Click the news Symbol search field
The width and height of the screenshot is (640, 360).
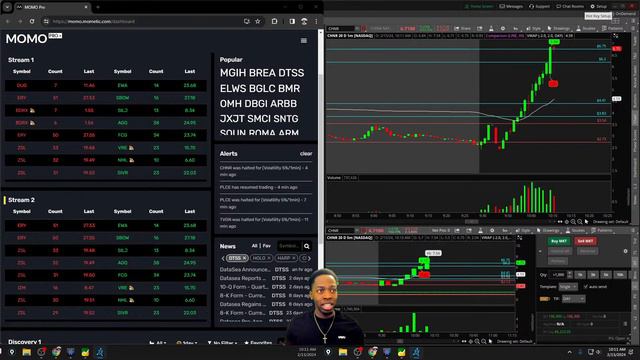coord(289,246)
